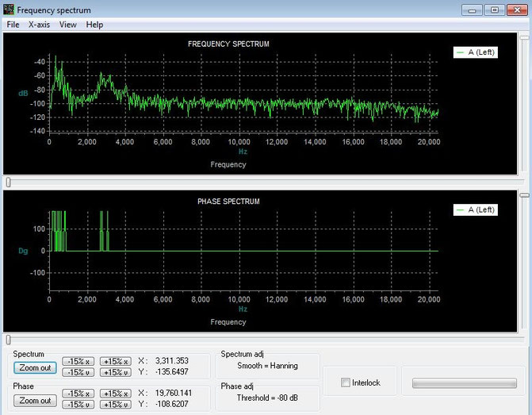This screenshot has height=415, width=532.
Task: Open the Help menu
Action: pos(94,25)
